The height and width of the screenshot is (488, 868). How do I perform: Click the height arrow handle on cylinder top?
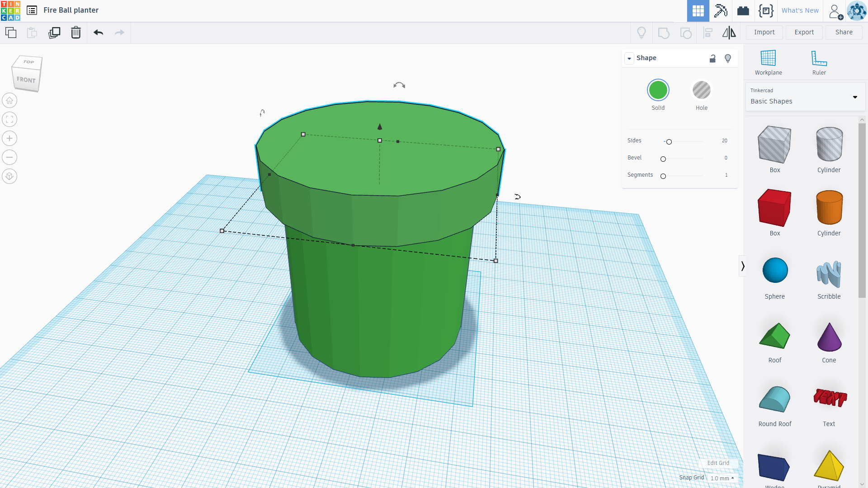coord(380,127)
